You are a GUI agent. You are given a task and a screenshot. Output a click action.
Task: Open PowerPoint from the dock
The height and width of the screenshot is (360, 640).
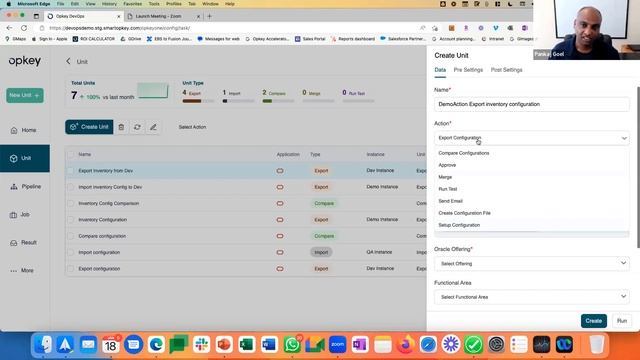tap(224, 344)
